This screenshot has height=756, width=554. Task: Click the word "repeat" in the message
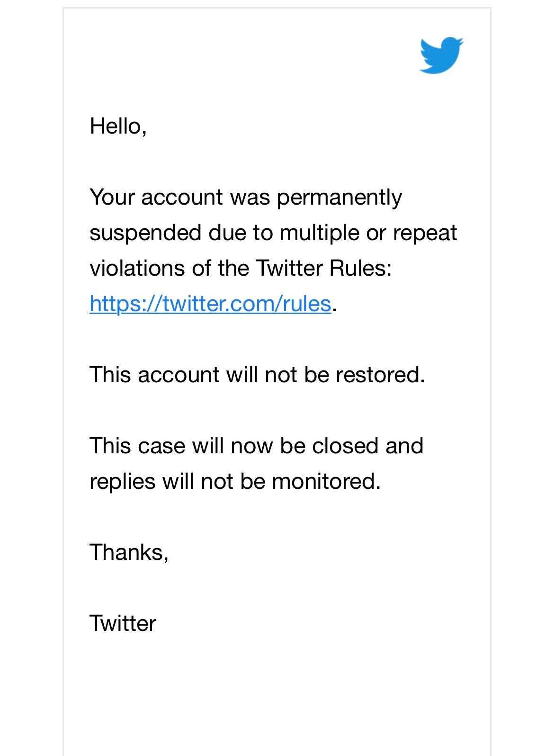click(x=425, y=233)
